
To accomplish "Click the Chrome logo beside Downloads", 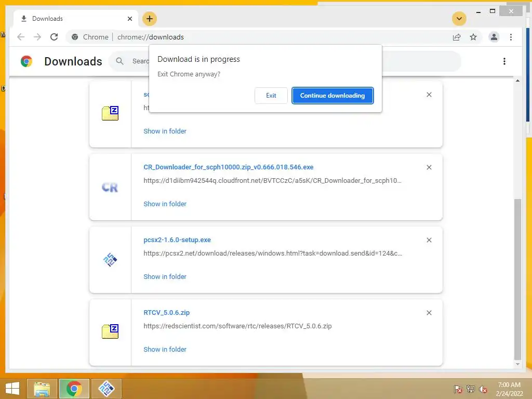I will [26, 61].
